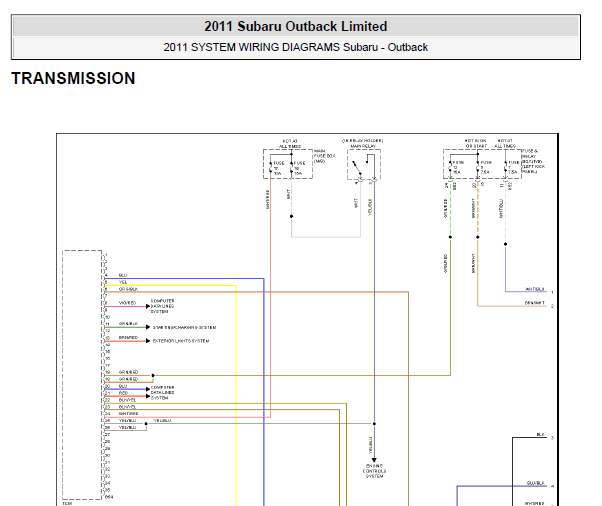Click the BRN/WHT wire label at right connector pin 2
This screenshot has height=506, width=602.
pos(535,303)
